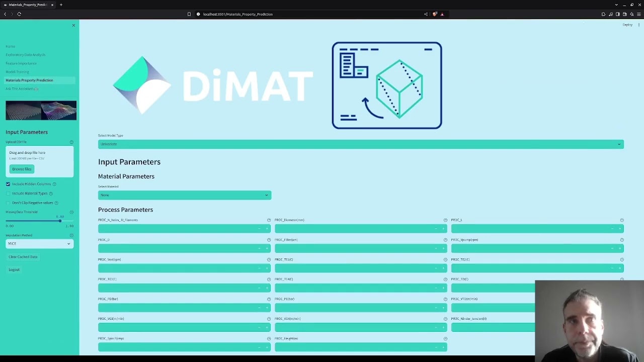Click the graphene mesh sidebar image
Screen dimensions: 644x362
pyautogui.click(x=41, y=111)
